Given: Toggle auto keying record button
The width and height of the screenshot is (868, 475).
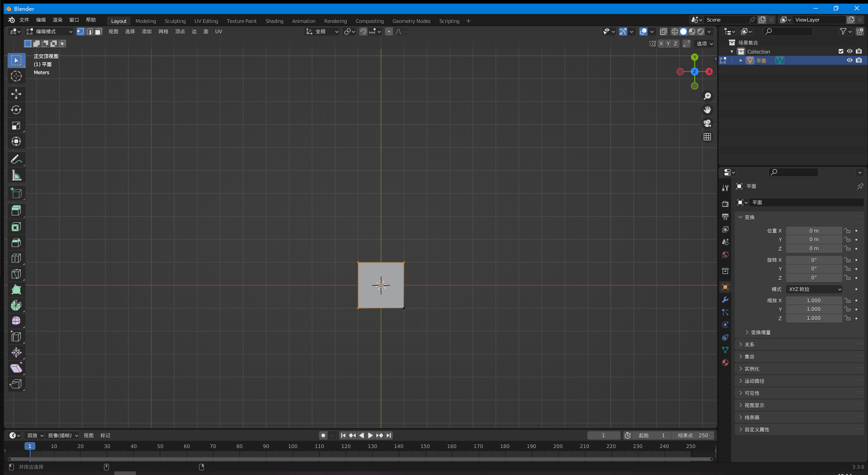Looking at the screenshot, I should click(323, 435).
